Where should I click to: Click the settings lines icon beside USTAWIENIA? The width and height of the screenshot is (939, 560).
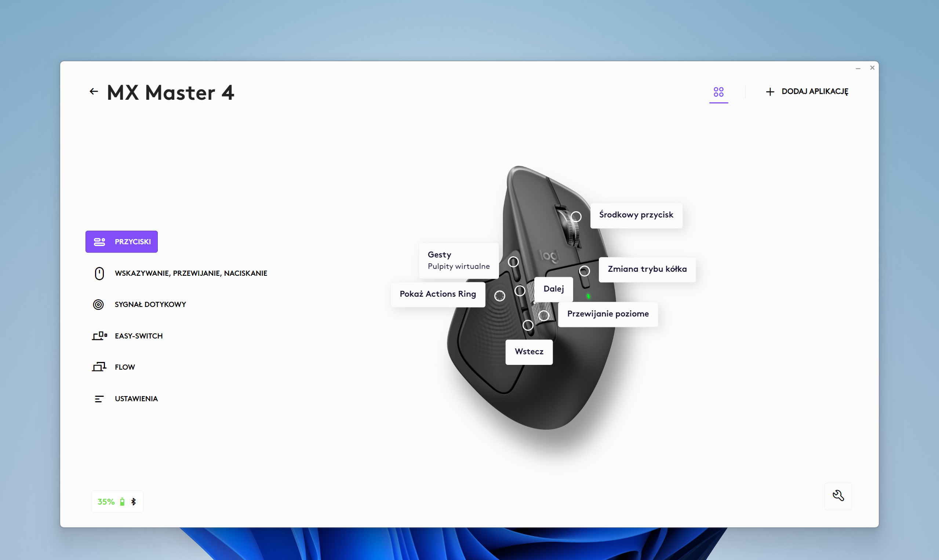(99, 399)
